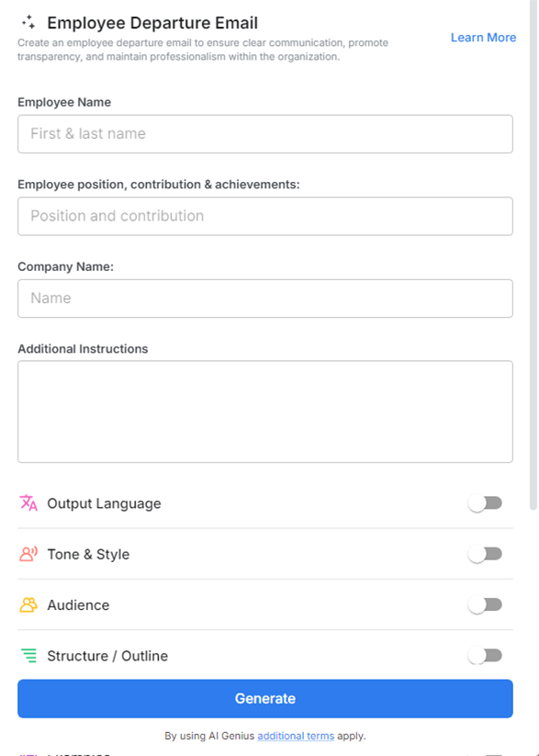This screenshot has height=756, width=539.
Task: Open the Learn More link
Action: [x=483, y=37]
